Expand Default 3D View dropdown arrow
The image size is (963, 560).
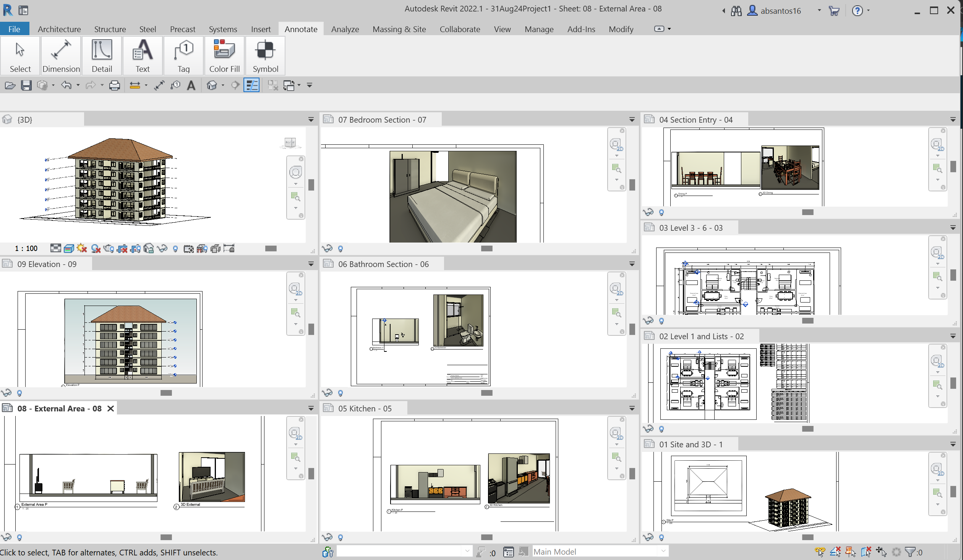[x=223, y=85]
